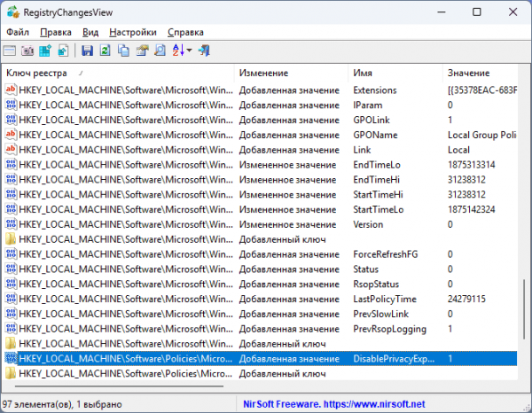The image size is (532, 413).
Task: Click the 31238312 value in the EndTimeHi row
Action: click(466, 180)
